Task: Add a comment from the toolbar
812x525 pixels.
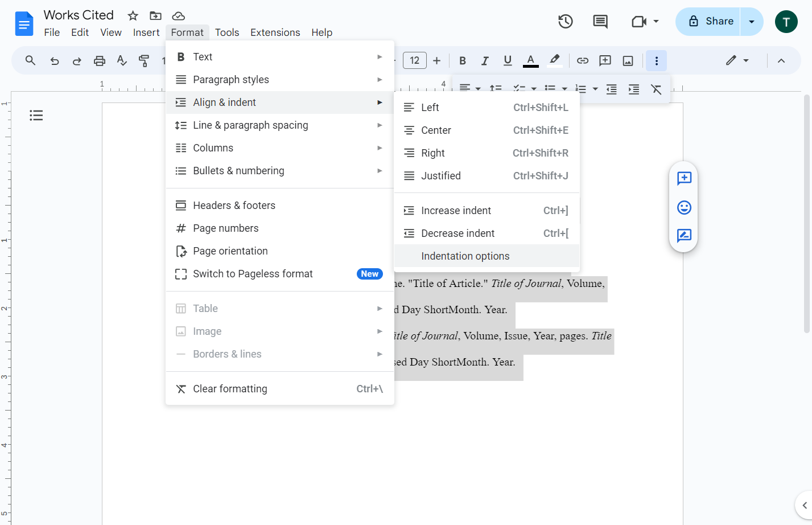Action: (x=605, y=60)
